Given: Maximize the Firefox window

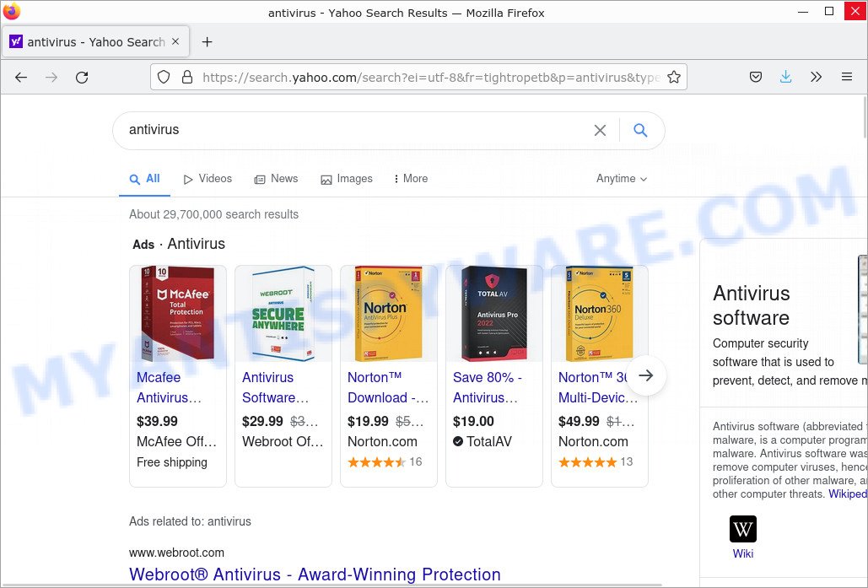Looking at the screenshot, I should [x=829, y=12].
